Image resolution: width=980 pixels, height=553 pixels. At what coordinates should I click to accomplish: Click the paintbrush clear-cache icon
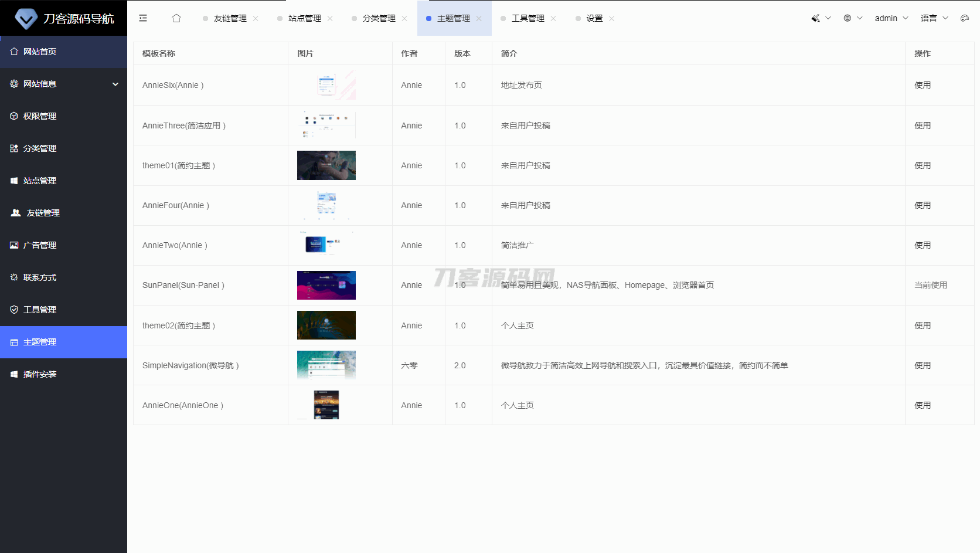point(815,18)
